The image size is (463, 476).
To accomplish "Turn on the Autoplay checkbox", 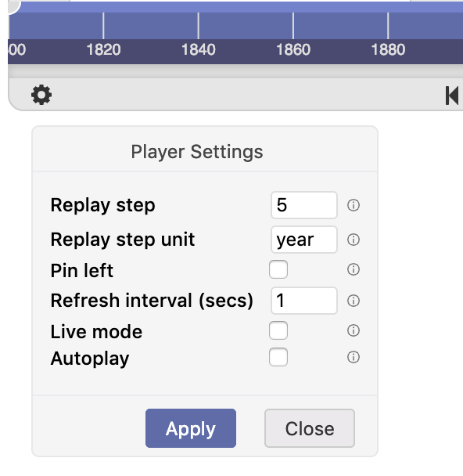I will pos(278,357).
